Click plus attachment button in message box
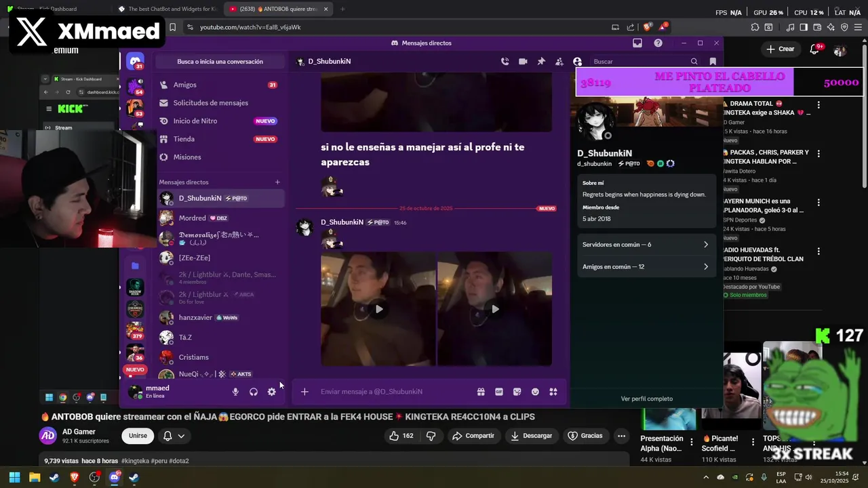 tap(304, 392)
